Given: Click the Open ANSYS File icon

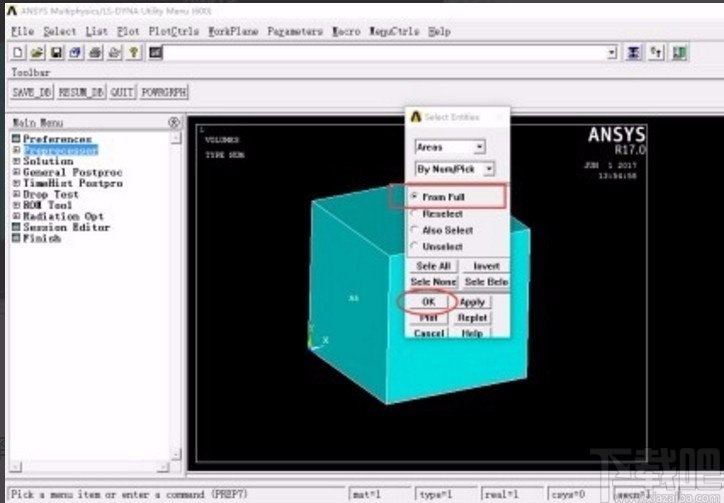Looking at the screenshot, I should click(37, 53).
